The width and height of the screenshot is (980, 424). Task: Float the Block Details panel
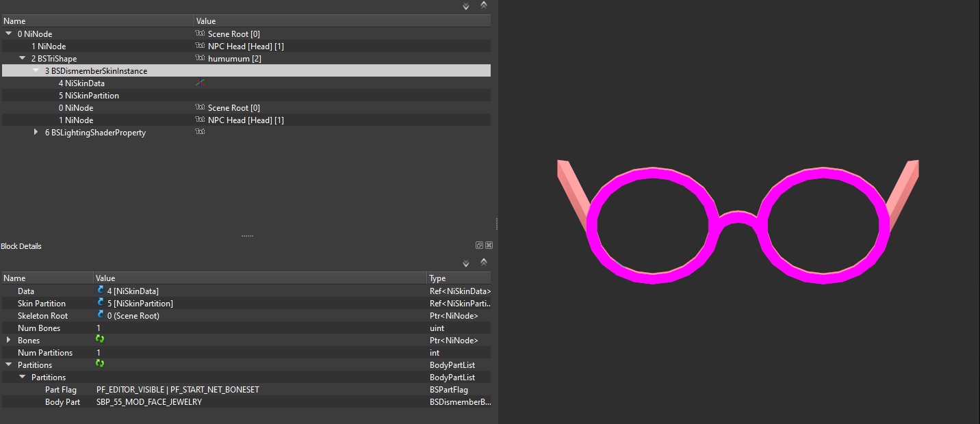click(x=480, y=246)
